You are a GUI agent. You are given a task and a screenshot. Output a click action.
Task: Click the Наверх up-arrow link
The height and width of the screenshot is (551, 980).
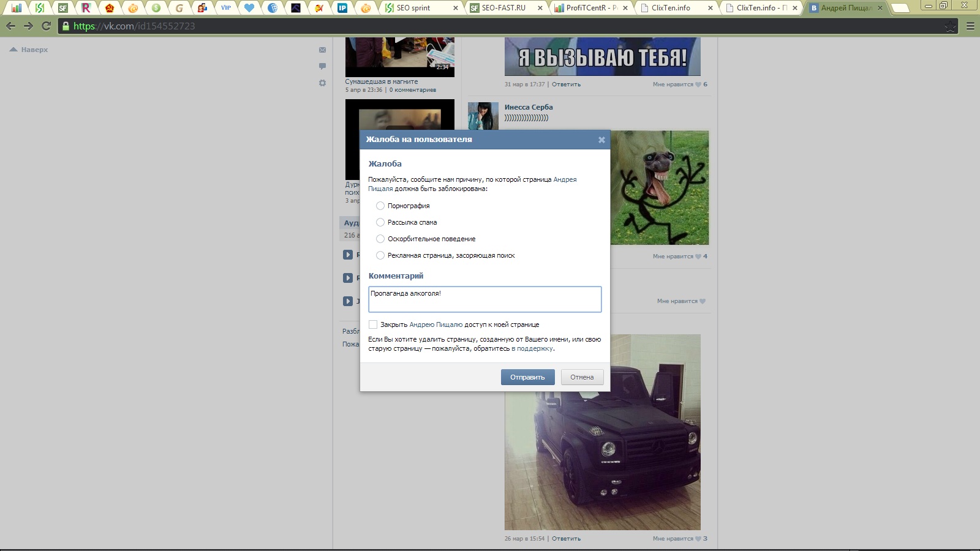coord(29,50)
